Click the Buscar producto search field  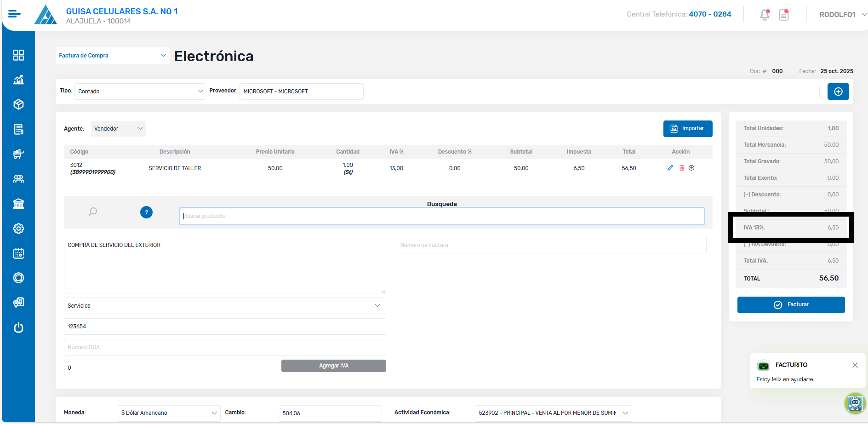[441, 216]
